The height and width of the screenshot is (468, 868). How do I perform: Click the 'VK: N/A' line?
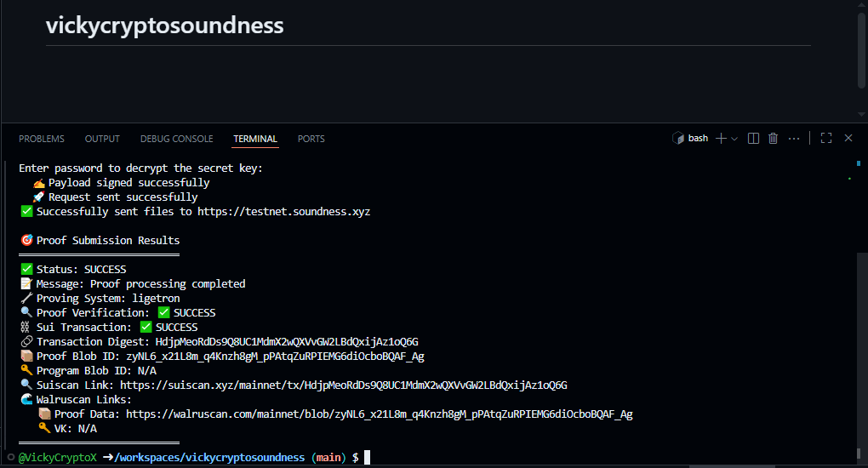[x=67, y=429]
